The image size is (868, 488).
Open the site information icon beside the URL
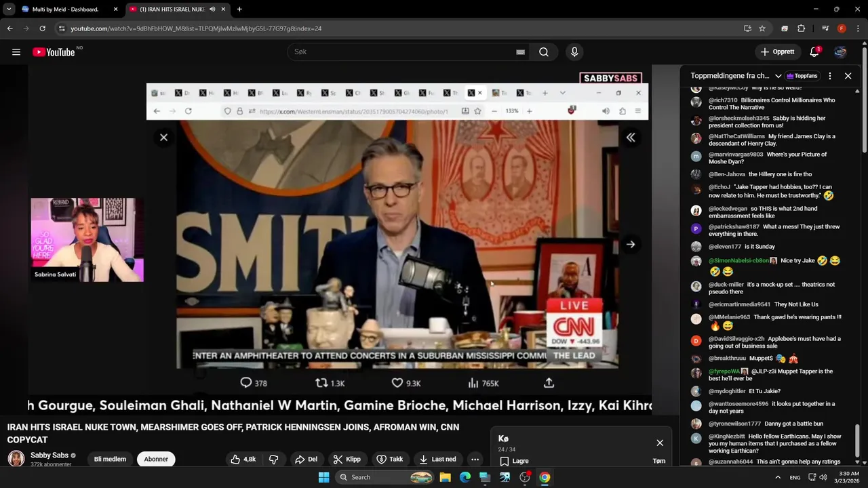click(x=62, y=28)
